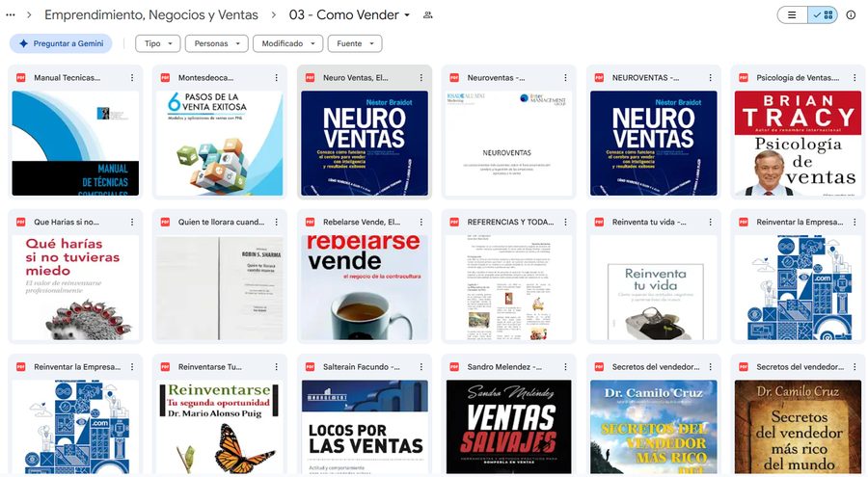Switch to list layout view
Viewport: 868px width, 477px height.
(x=792, y=15)
